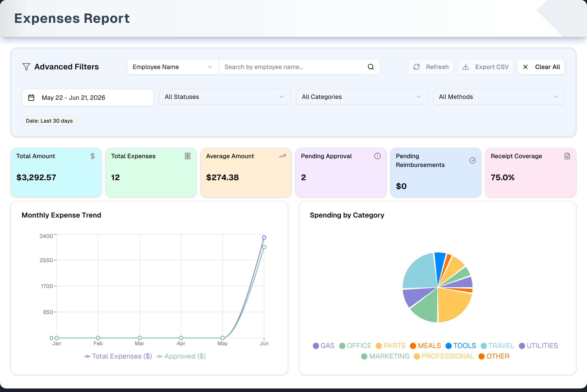
Task: Click the Jan data point on the trend chart
Action: click(x=57, y=338)
